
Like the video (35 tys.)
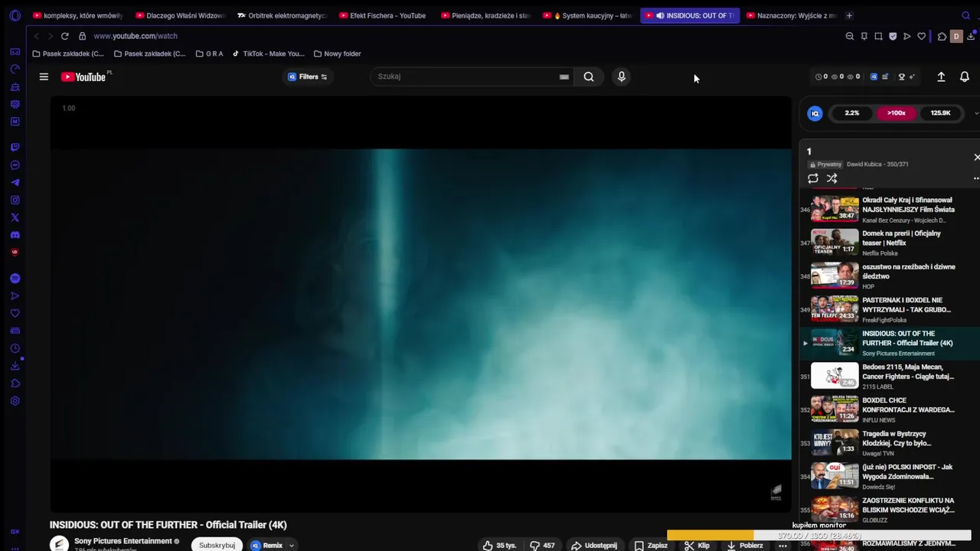click(499, 546)
